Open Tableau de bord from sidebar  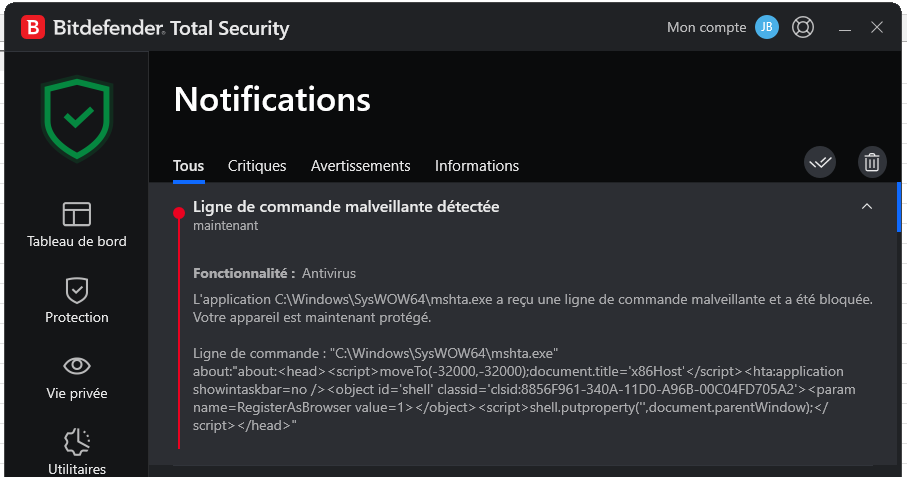point(76,225)
